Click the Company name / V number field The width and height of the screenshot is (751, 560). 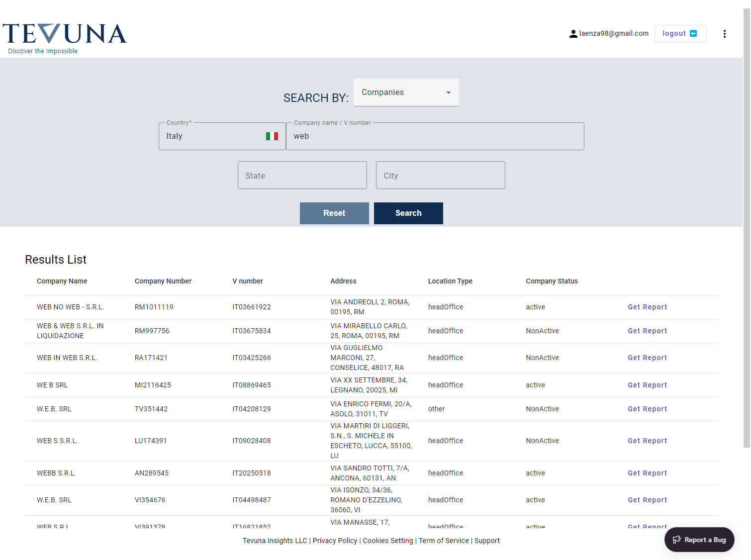pyautogui.click(x=435, y=136)
